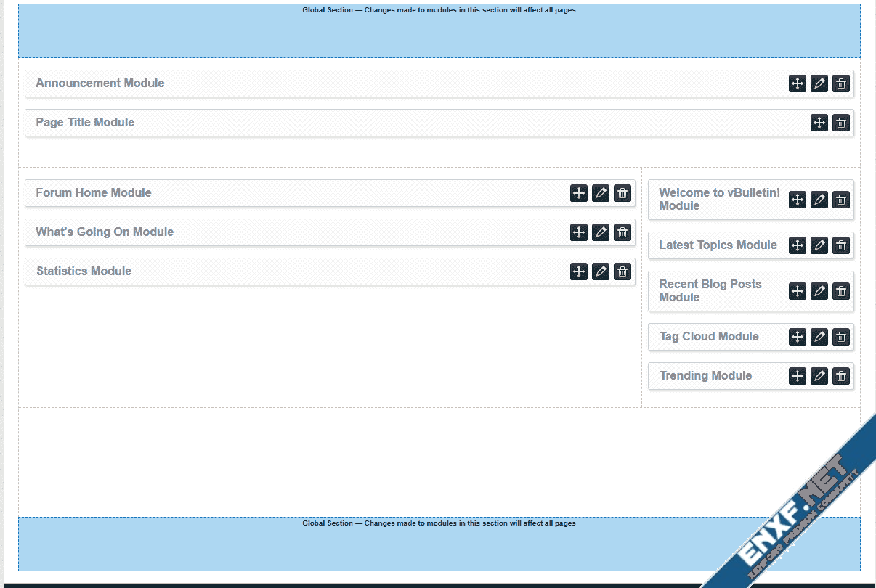Trash the Statistics Module

click(622, 271)
